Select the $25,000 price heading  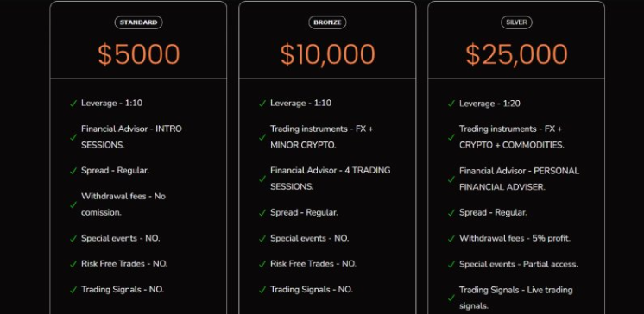516,54
